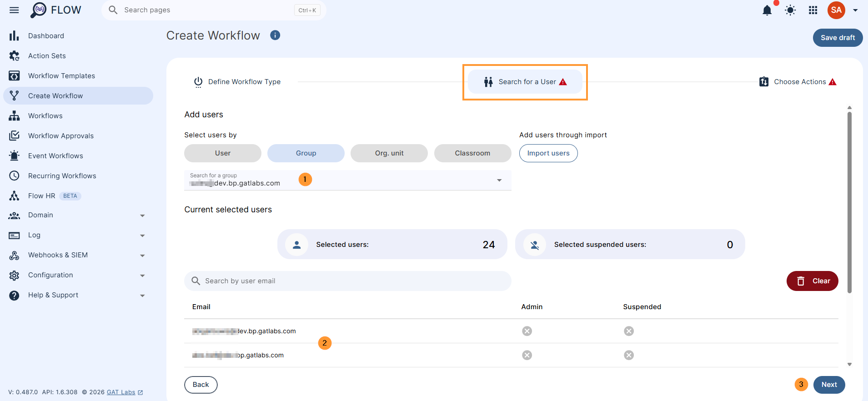Click the Selected suspended users icon
Viewport: 868px width, 401px height.
click(x=535, y=245)
